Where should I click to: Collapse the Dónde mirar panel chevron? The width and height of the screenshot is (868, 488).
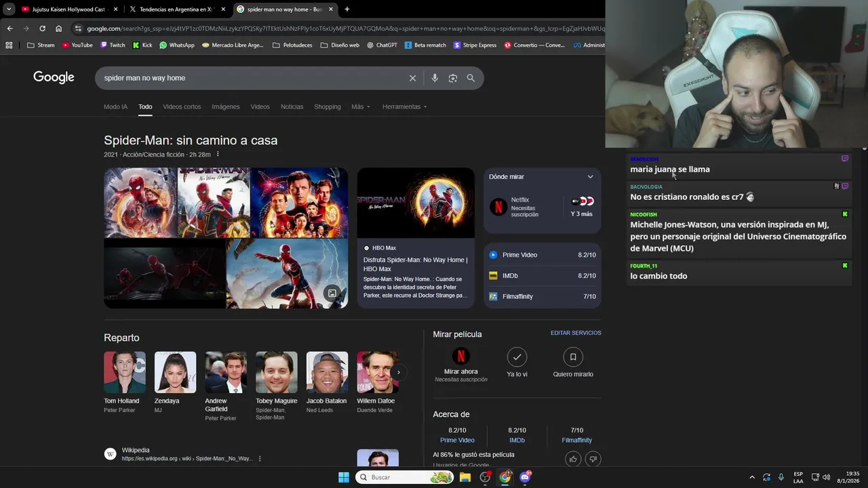click(590, 177)
